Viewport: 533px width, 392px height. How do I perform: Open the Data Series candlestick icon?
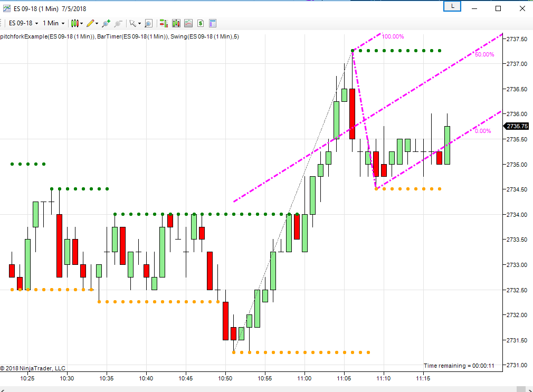tap(176, 23)
